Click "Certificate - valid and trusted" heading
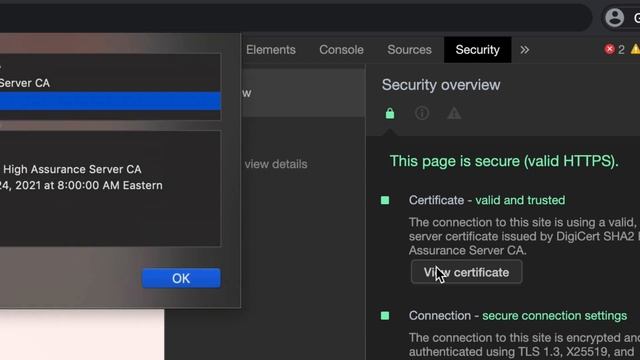The image size is (640, 360). [487, 200]
